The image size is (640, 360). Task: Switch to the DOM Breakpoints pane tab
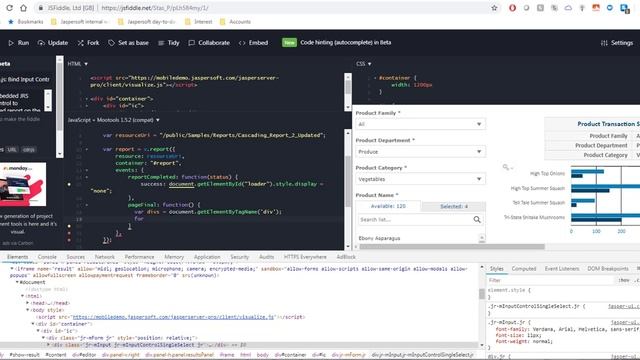pyautogui.click(x=608, y=269)
